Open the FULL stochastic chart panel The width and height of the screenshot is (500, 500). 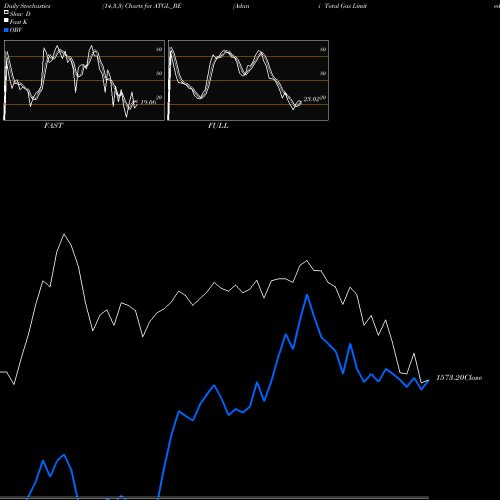pos(248,80)
